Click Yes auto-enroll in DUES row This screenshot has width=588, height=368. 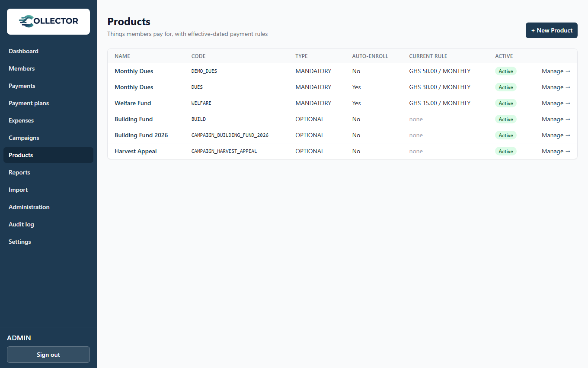[357, 87]
